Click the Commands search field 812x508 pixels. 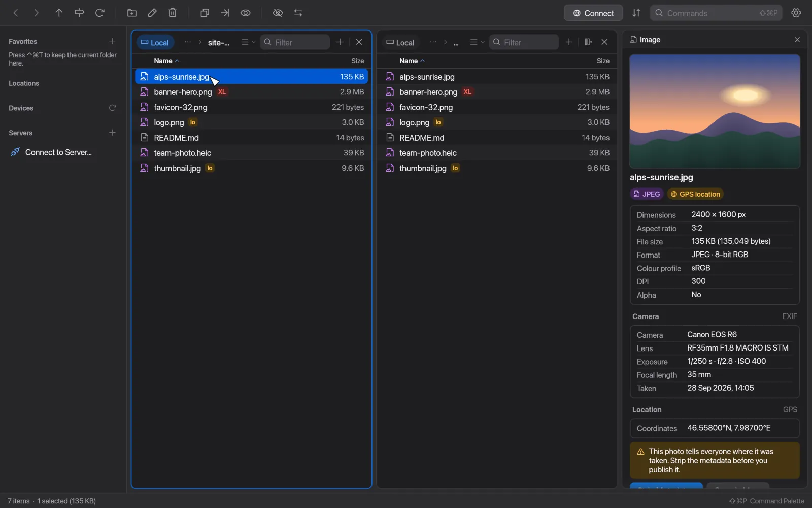pos(716,13)
